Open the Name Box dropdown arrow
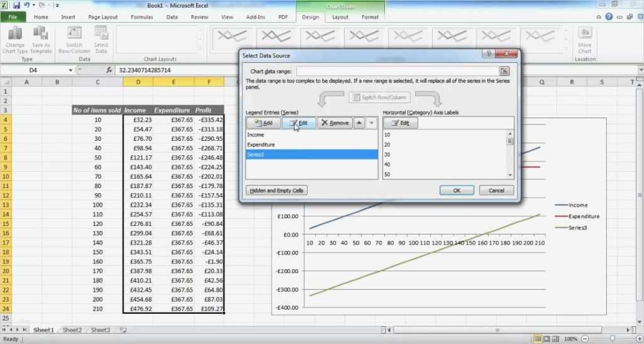The image size is (644, 344). click(70, 70)
